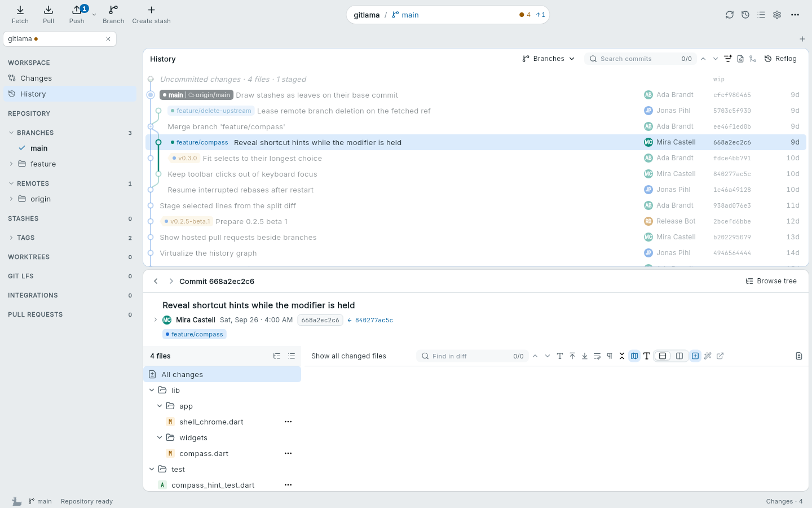Open the three-dot more menu in top bar
Screen dimensions: 812x508
795,15
